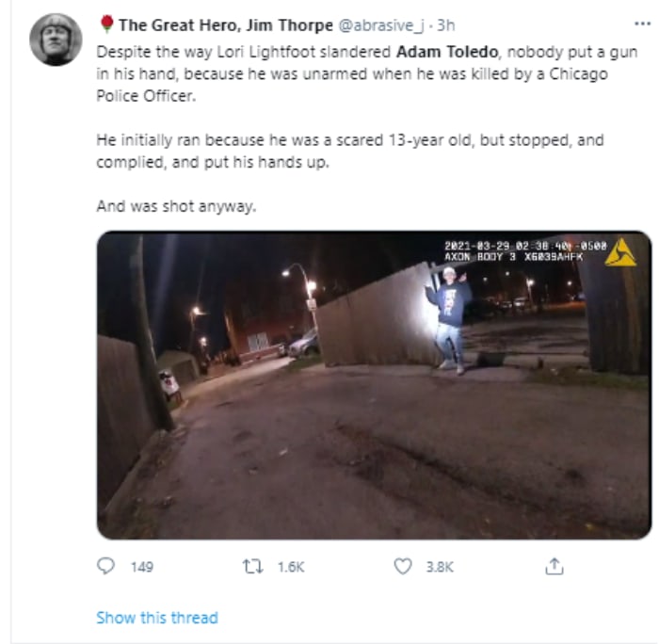Click the paragraph starting "He initially ran"
The width and height of the screenshot is (659, 644).
click(349, 151)
